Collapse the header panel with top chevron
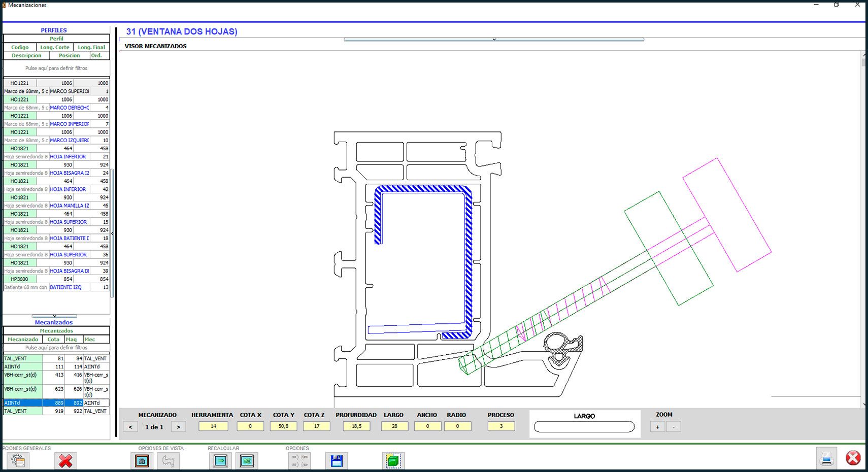 pos(493,39)
